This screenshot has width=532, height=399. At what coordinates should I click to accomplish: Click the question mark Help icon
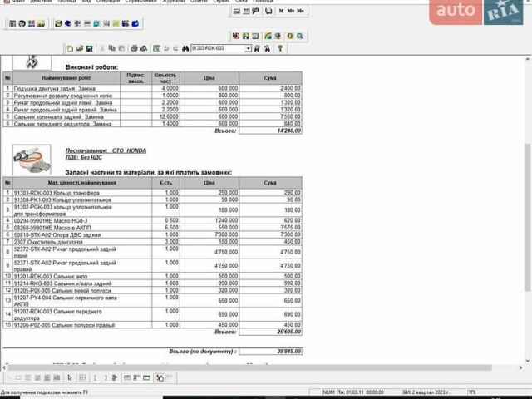pos(281,49)
